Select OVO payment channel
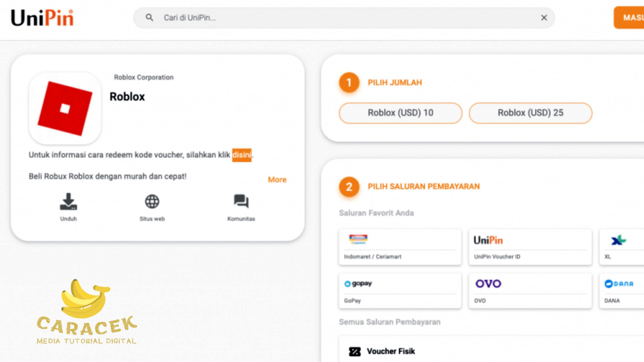 tap(530, 291)
